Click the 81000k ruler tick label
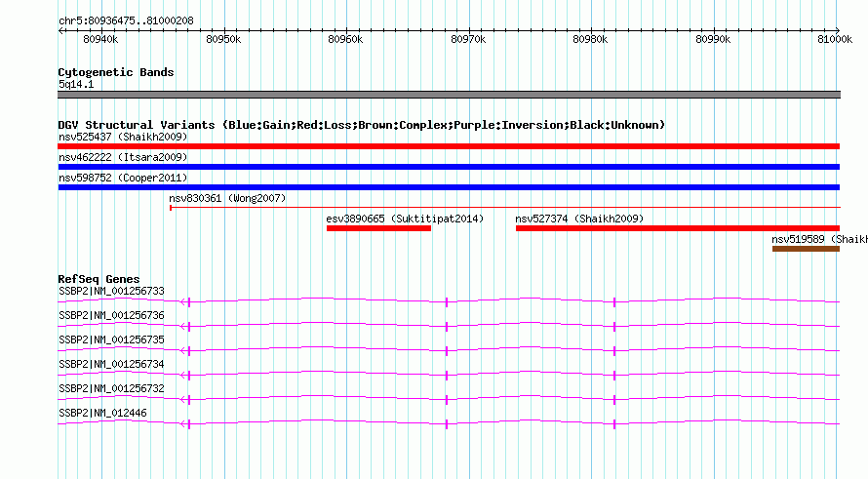Image resolution: width=868 pixels, height=479 pixels. pyautogui.click(x=835, y=39)
